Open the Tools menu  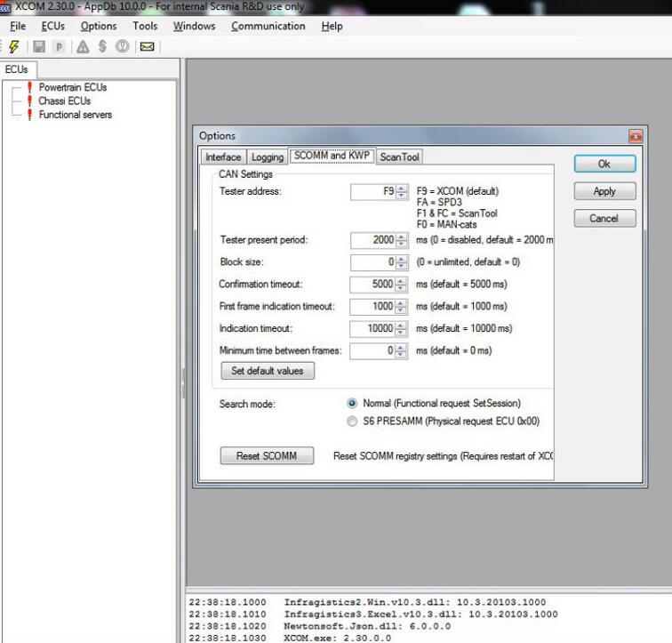145,26
